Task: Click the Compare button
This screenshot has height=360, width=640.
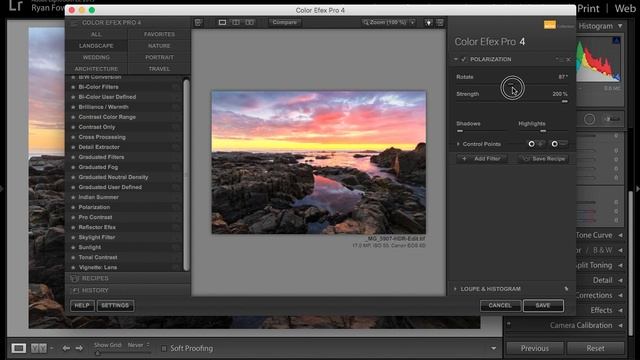Action: (x=284, y=22)
